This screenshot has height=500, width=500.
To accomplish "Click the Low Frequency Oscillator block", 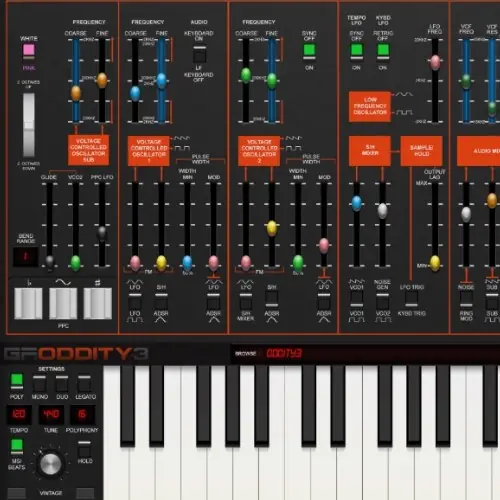I will (x=370, y=106).
